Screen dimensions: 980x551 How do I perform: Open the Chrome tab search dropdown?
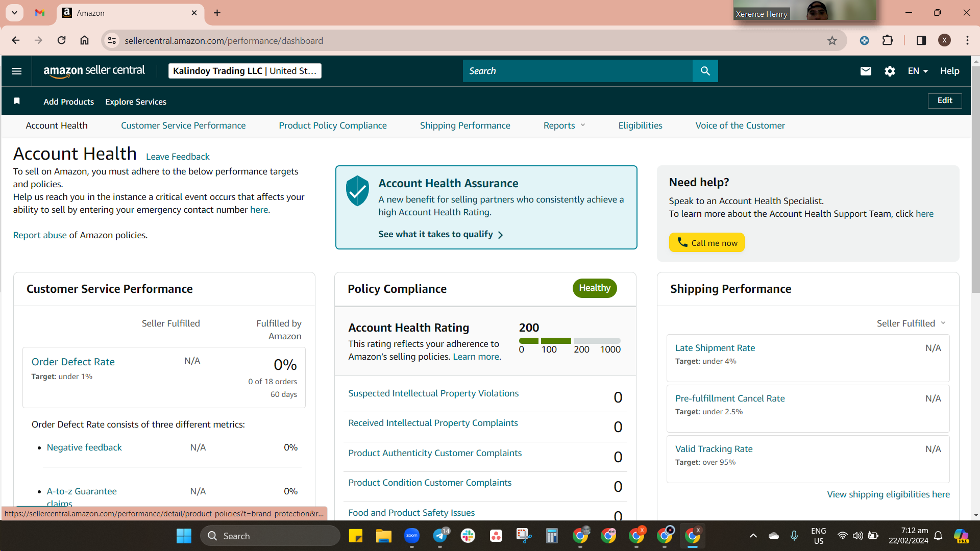[15, 13]
